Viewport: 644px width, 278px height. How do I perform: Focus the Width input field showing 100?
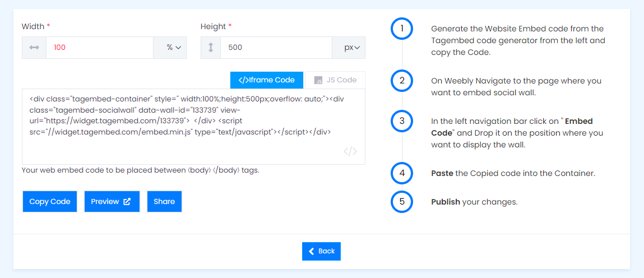100,48
